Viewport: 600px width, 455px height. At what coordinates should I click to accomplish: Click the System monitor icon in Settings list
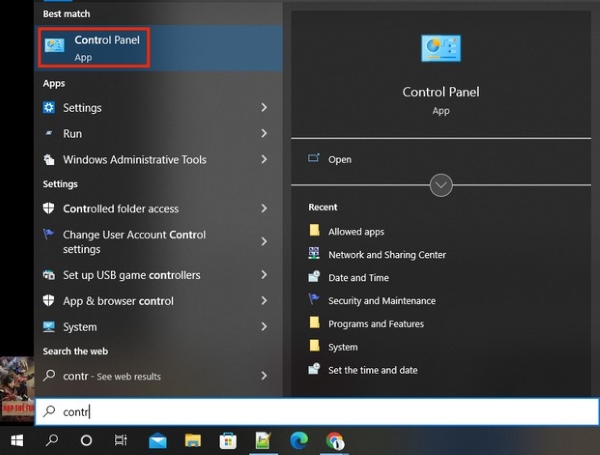tap(49, 326)
